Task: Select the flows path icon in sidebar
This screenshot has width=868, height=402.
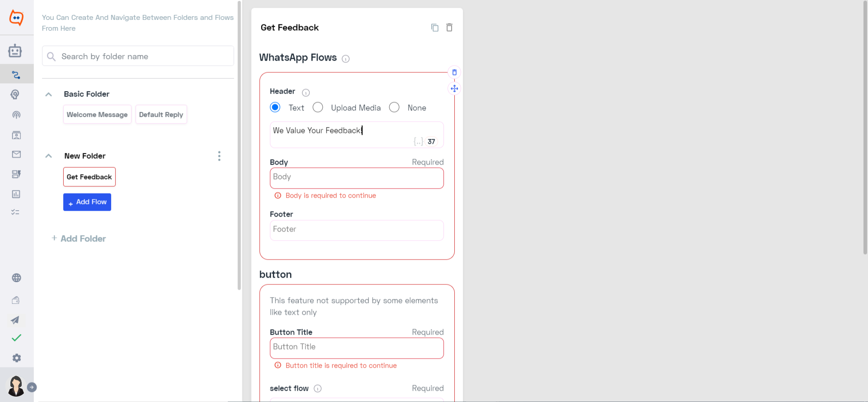Action: pyautogui.click(x=16, y=75)
